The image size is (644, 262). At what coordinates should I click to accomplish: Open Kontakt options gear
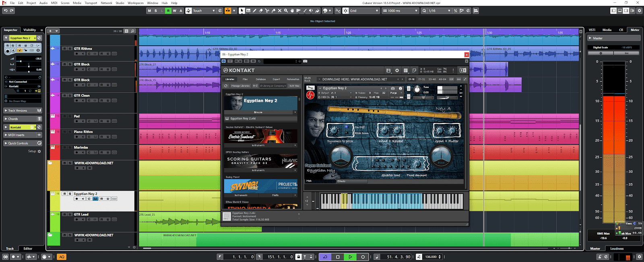(397, 70)
